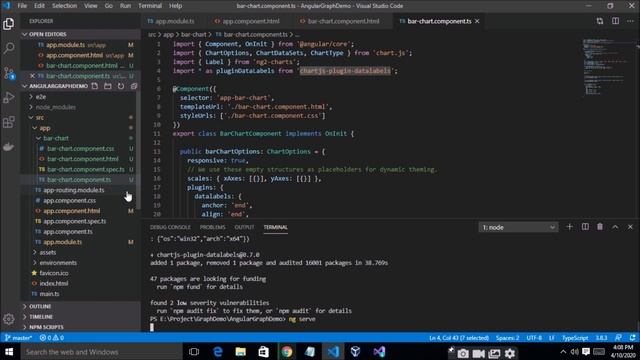The image size is (640, 360).
Task: Click Spaces: 2 indentation setting
Action: tap(507, 338)
